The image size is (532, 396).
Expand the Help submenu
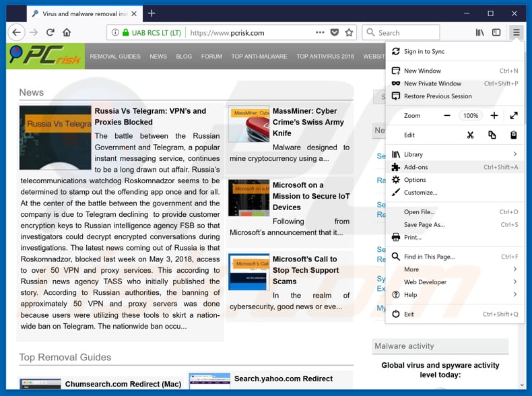455,295
